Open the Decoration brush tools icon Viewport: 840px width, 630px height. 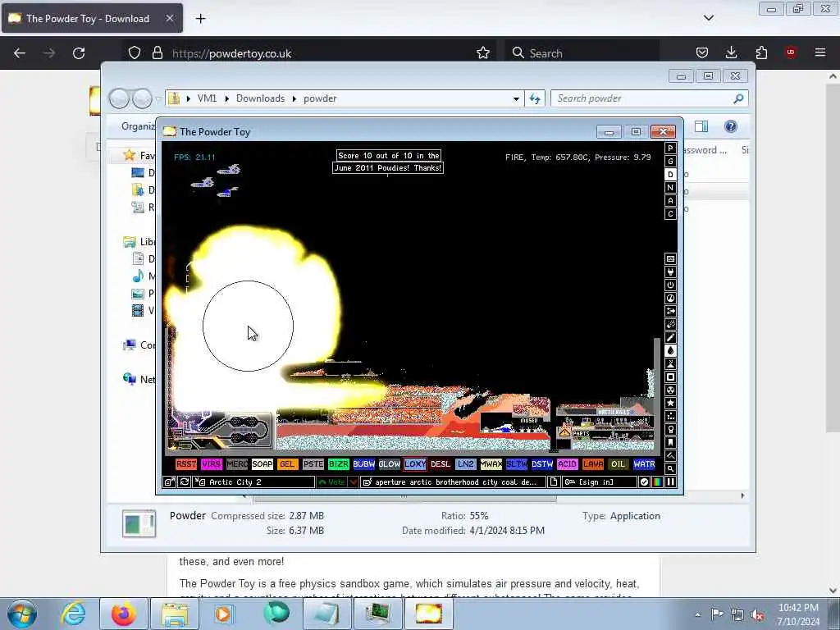(670, 456)
